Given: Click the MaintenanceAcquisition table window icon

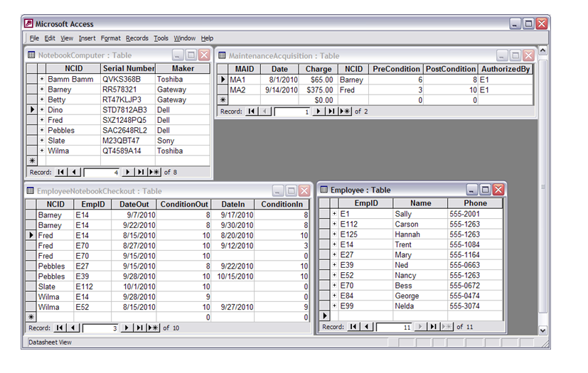Looking at the screenshot, I should pyautogui.click(x=222, y=56).
